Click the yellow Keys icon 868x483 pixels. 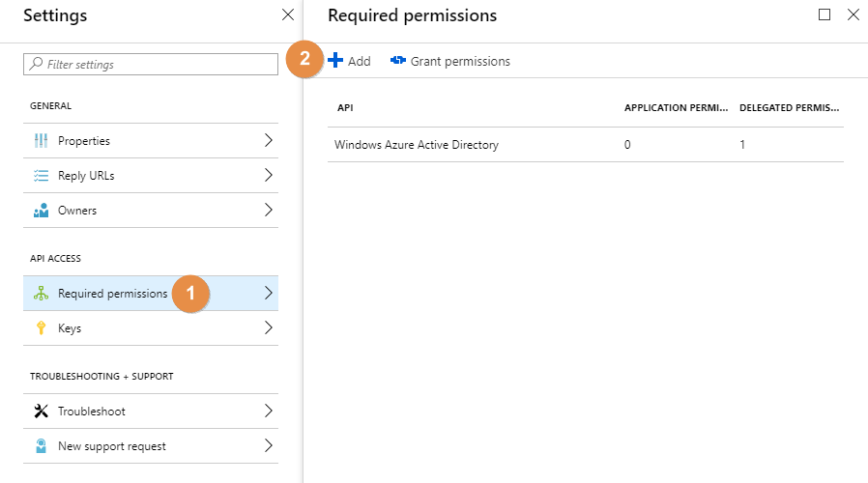pos(41,328)
